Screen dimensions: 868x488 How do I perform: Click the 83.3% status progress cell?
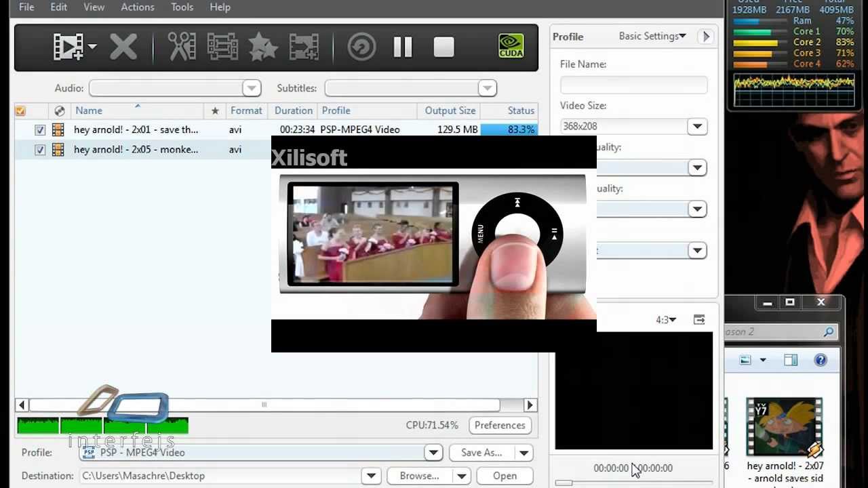[509, 129]
